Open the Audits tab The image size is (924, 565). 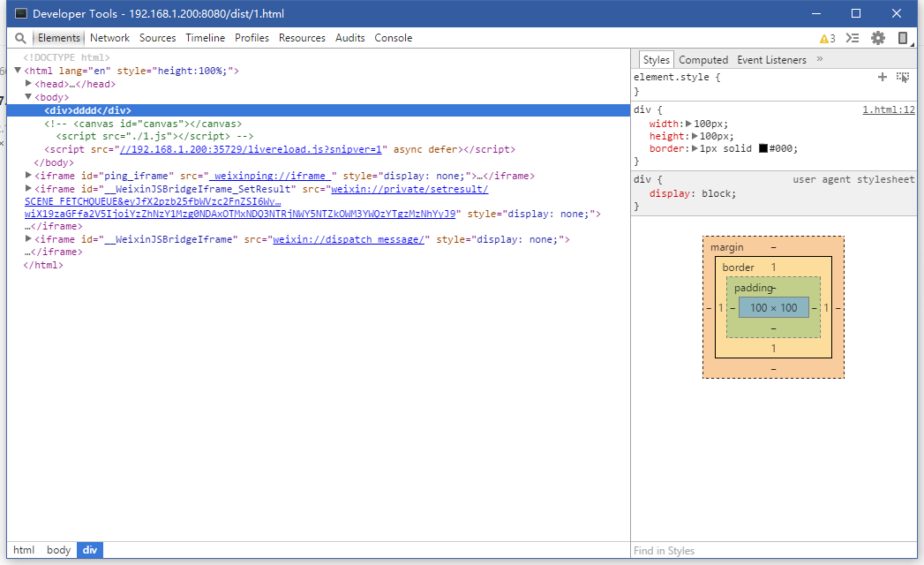pos(350,38)
